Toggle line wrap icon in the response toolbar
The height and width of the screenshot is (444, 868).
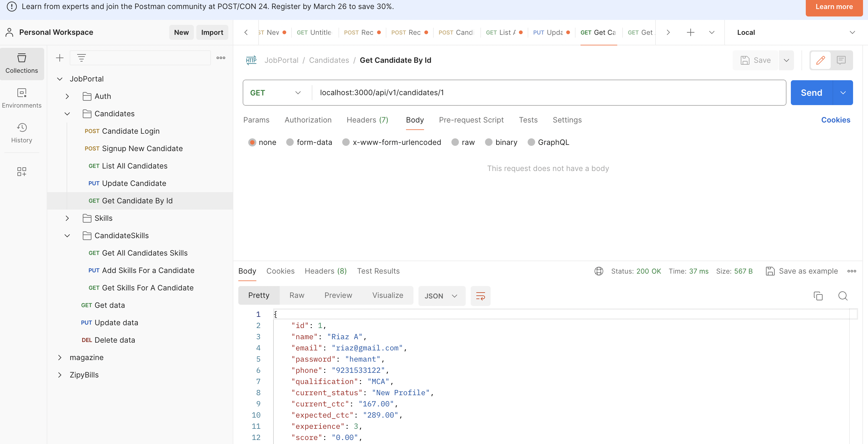(480, 296)
